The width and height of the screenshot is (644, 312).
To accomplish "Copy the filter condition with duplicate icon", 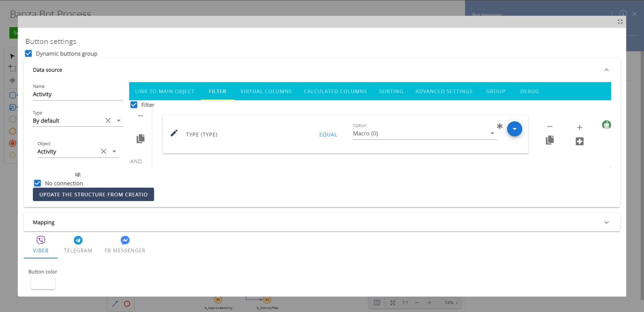I will click(549, 140).
